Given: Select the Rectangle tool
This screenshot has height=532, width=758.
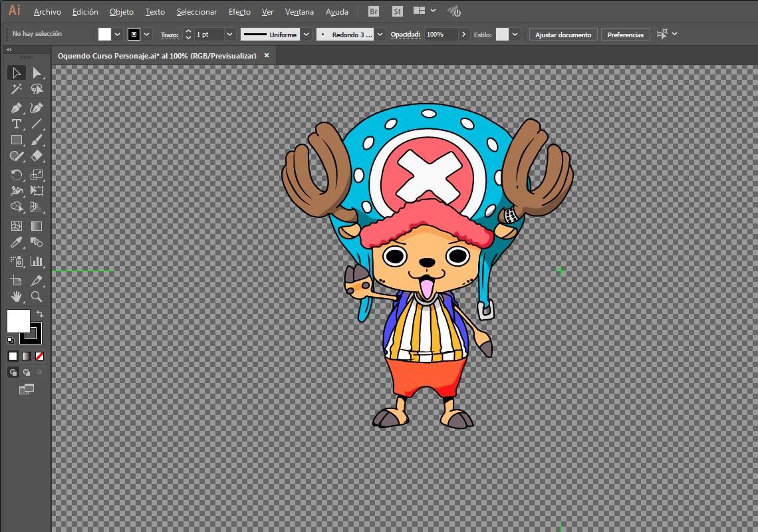Looking at the screenshot, I should [x=17, y=140].
